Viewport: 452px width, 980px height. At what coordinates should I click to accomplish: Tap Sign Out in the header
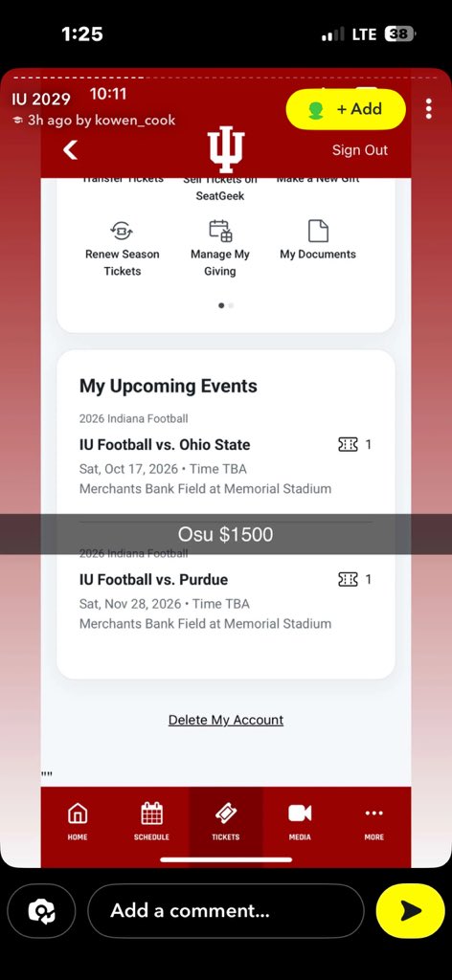pos(359,150)
